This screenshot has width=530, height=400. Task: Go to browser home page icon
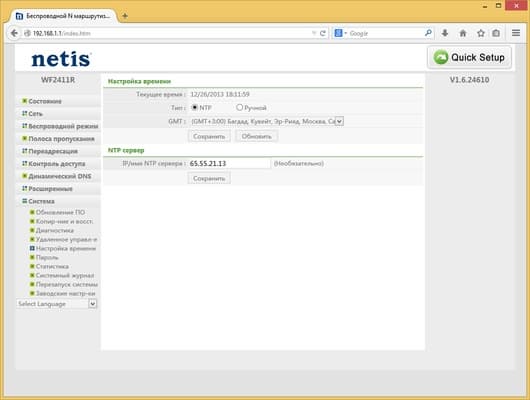click(463, 33)
